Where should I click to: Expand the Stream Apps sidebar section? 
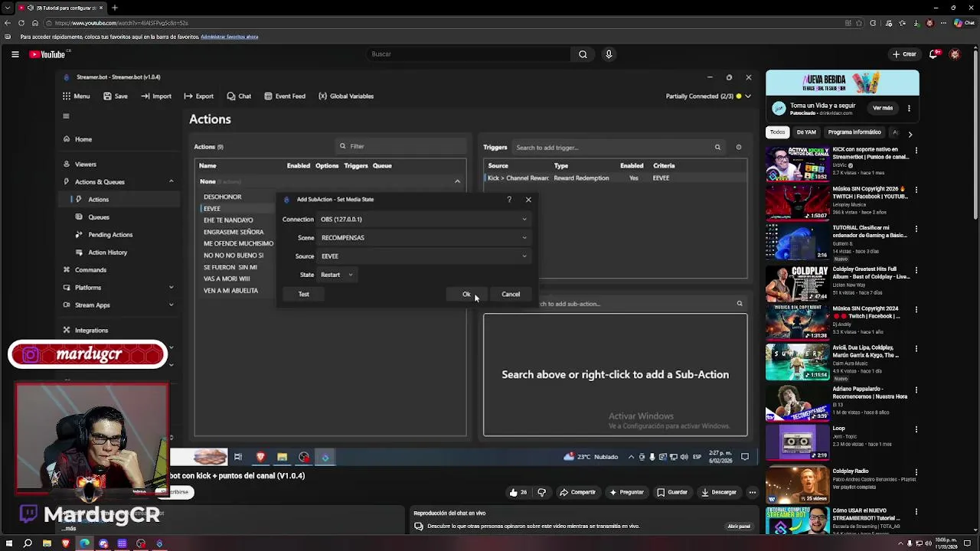(x=171, y=305)
